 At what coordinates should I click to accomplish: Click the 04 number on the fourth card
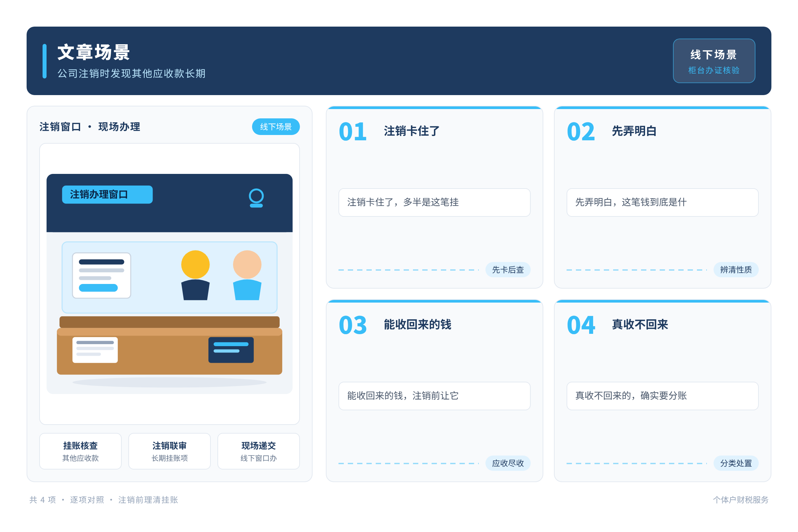(x=581, y=325)
